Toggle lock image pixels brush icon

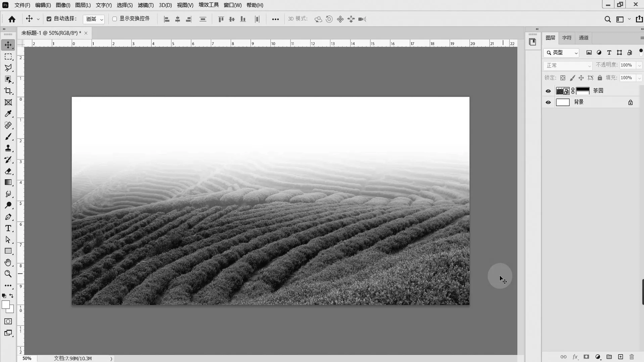(572, 78)
